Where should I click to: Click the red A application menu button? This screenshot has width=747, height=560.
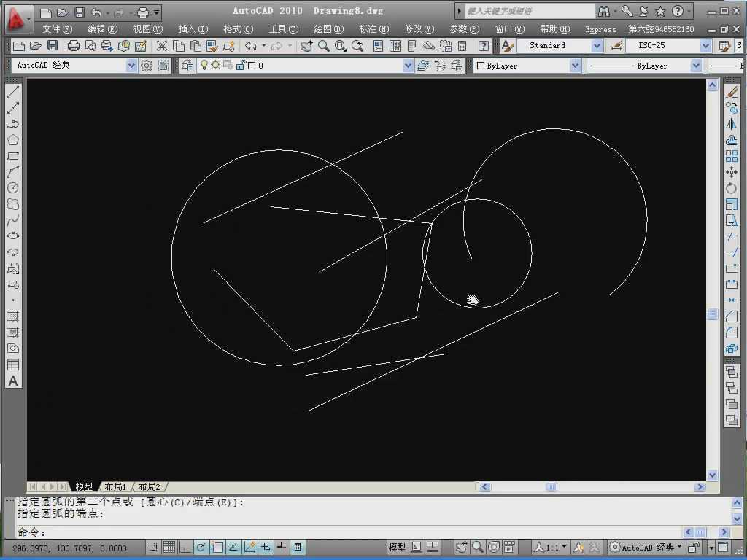(18, 19)
